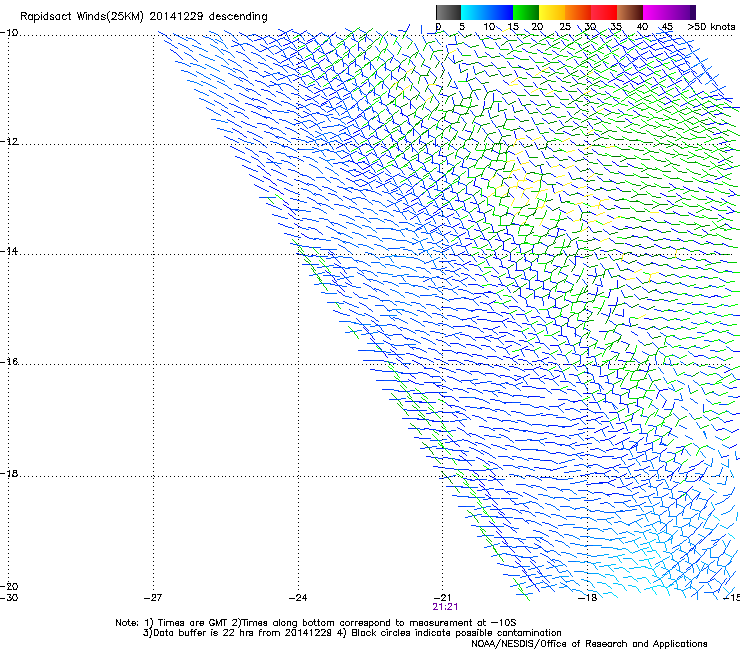This screenshot has width=740, height=650.
Task: Click the -30 longitude axis label
Action: click(x=9, y=598)
